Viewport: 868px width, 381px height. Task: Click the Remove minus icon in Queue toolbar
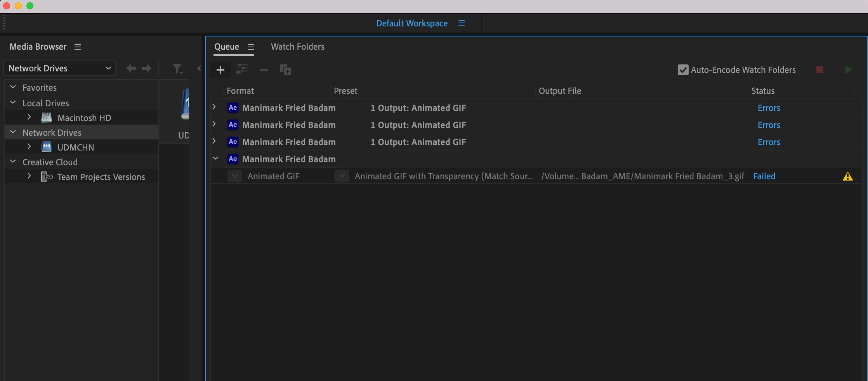pos(264,70)
